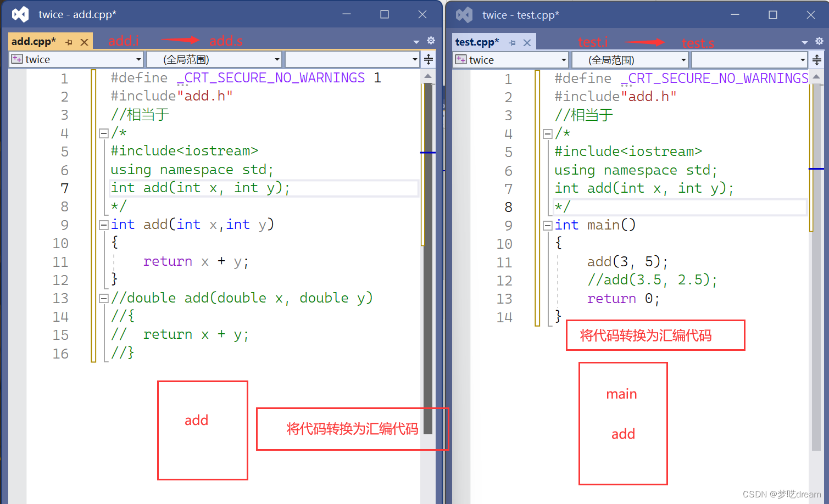
Task: Click split editor icon in add.cpp window
Action: tap(429, 59)
